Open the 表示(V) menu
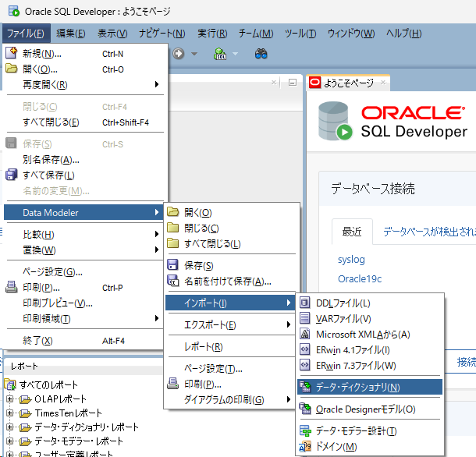The height and width of the screenshot is (457, 476). pyautogui.click(x=112, y=33)
